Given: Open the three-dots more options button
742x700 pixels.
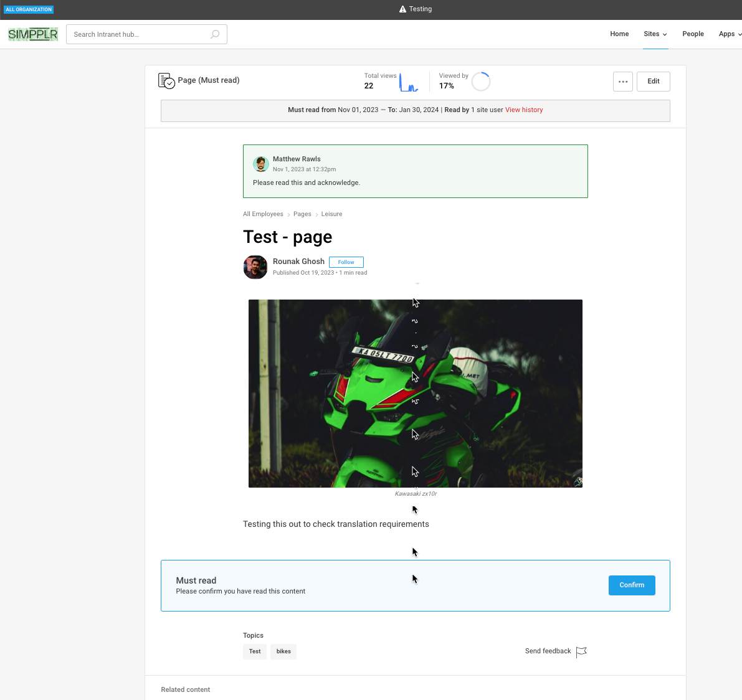Looking at the screenshot, I should tap(623, 82).
